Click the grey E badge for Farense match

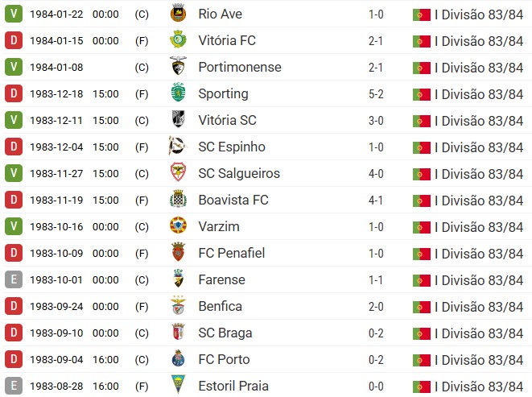[x=13, y=280]
